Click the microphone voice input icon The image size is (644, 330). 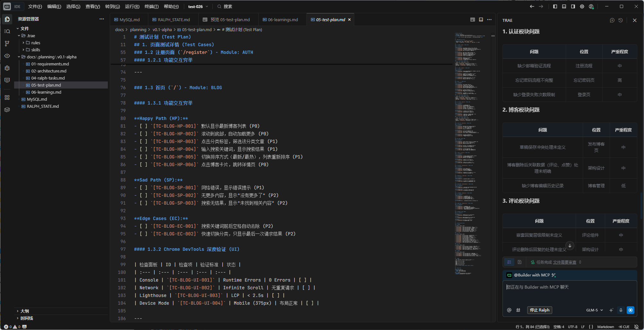621,310
